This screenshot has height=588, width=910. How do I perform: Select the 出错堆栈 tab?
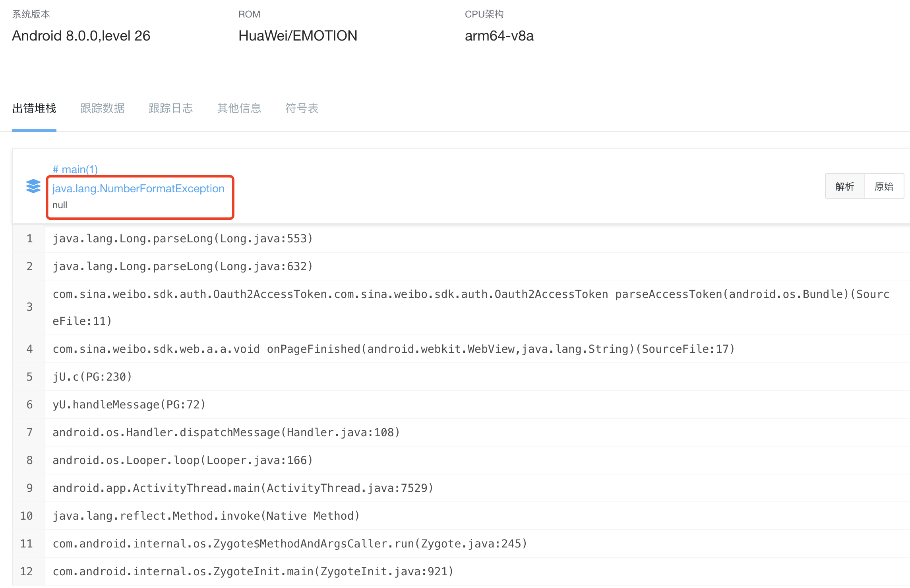34,108
